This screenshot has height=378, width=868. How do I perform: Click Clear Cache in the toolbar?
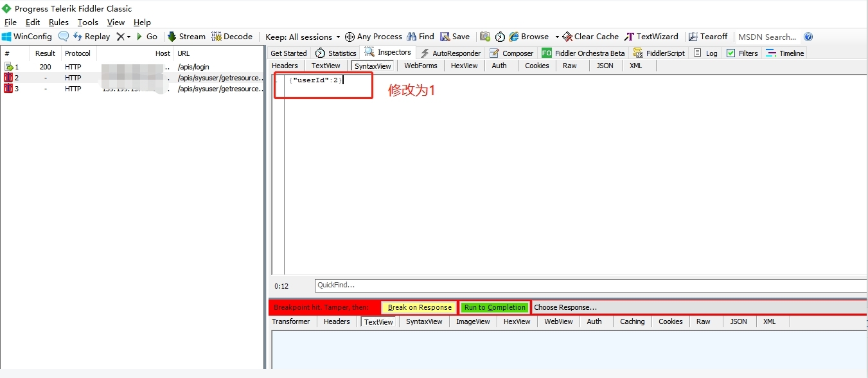590,37
